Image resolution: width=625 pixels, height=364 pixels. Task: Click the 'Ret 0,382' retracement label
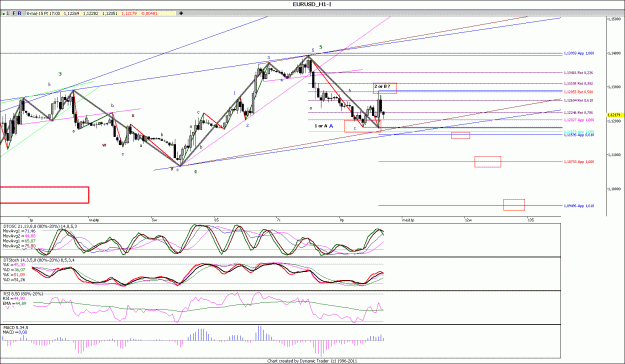click(578, 83)
